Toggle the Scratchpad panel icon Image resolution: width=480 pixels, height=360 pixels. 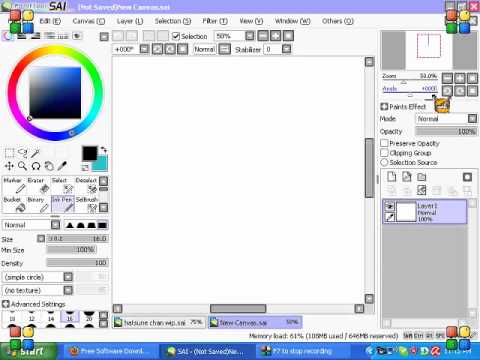coord(77,36)
